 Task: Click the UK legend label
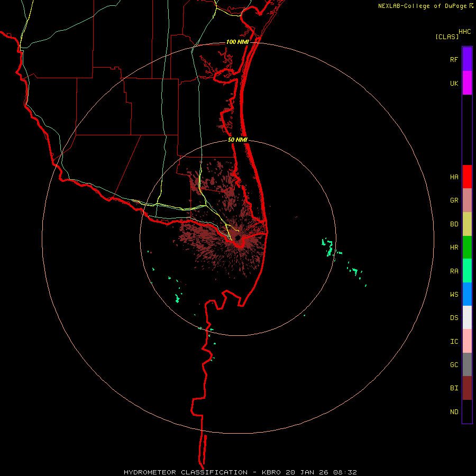pos(454,84)
